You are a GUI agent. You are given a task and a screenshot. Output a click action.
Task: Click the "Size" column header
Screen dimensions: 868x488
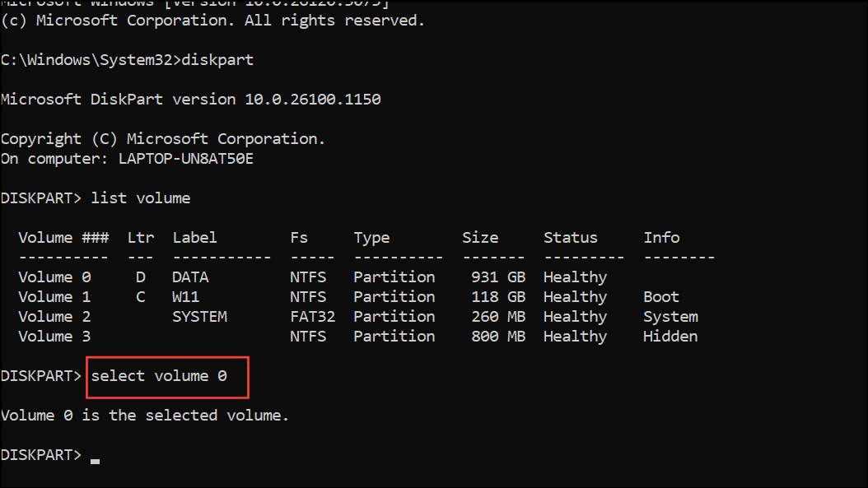coord(479,238)
